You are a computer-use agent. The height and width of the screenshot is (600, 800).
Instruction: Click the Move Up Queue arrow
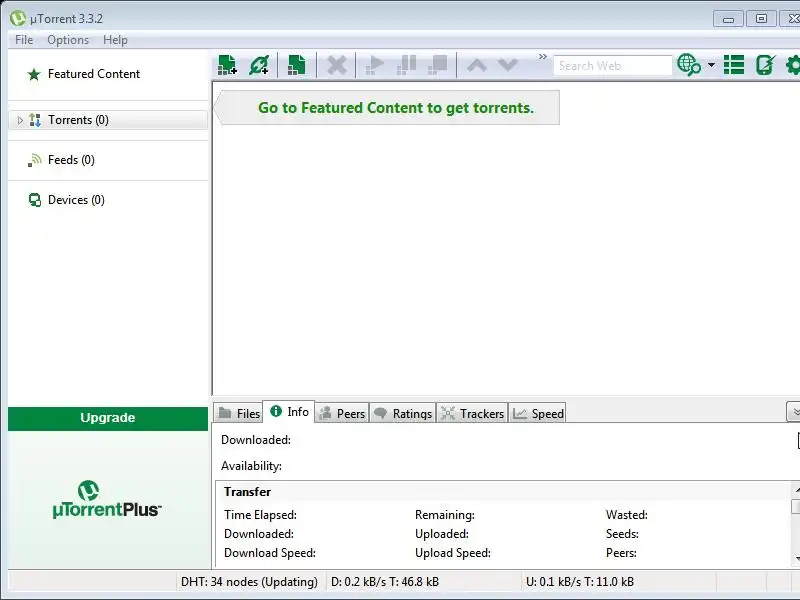477,65
